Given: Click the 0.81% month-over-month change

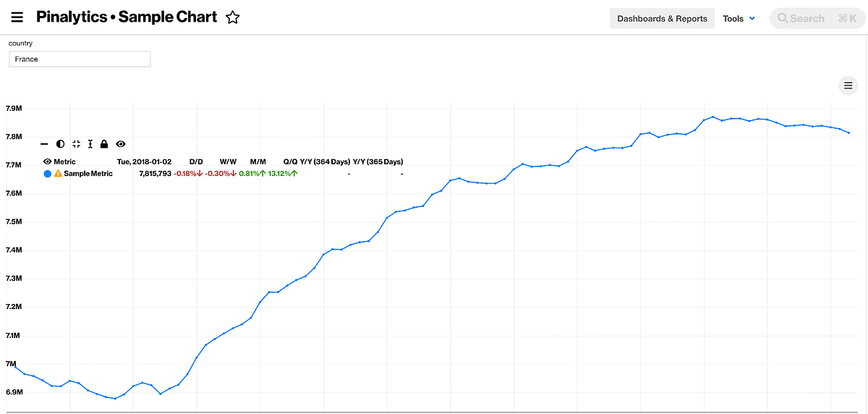Looking at the screenshot, I should click(x=252, y=174).
